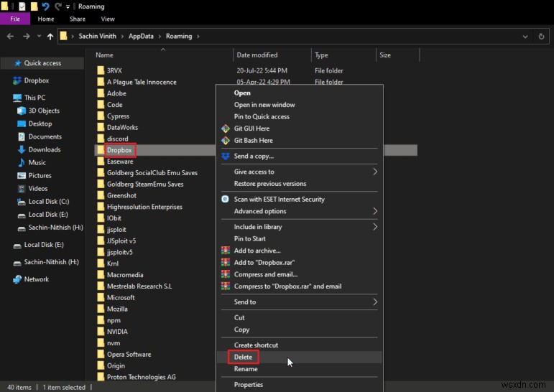The height and width of the screenshot is (392, 554).
Task: Expand the Give access to submenu arrow
Action: tap(375, 172)
